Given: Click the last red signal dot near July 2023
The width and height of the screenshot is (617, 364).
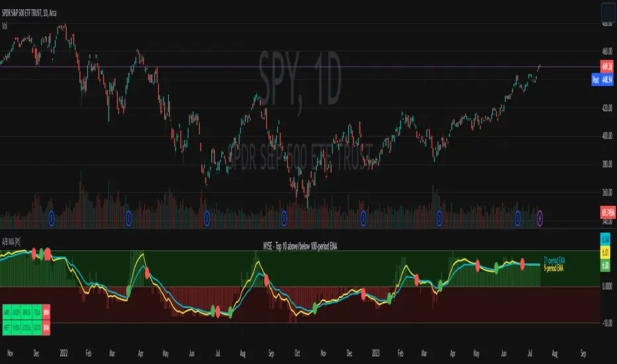Looking at the screenshot, I should pos(522,263).
